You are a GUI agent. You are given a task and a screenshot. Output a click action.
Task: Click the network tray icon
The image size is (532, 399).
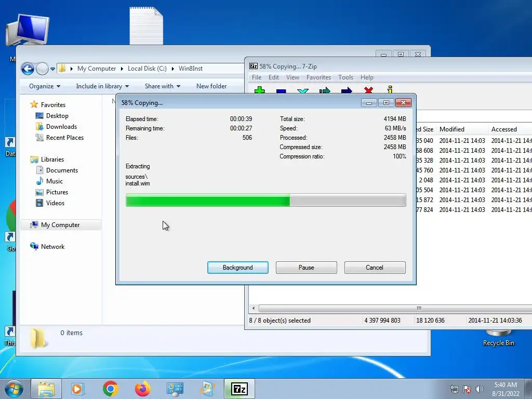pyautogui.click(x=454, y=389)
